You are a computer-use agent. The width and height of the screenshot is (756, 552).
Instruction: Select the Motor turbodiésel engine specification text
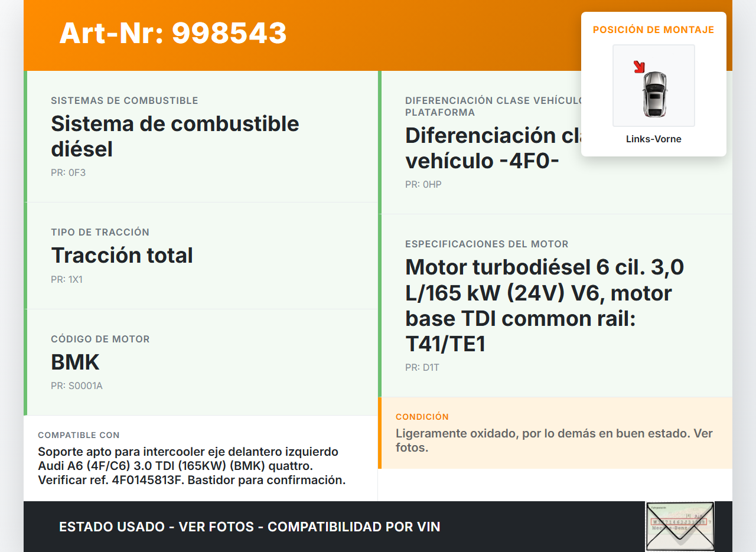543,305
